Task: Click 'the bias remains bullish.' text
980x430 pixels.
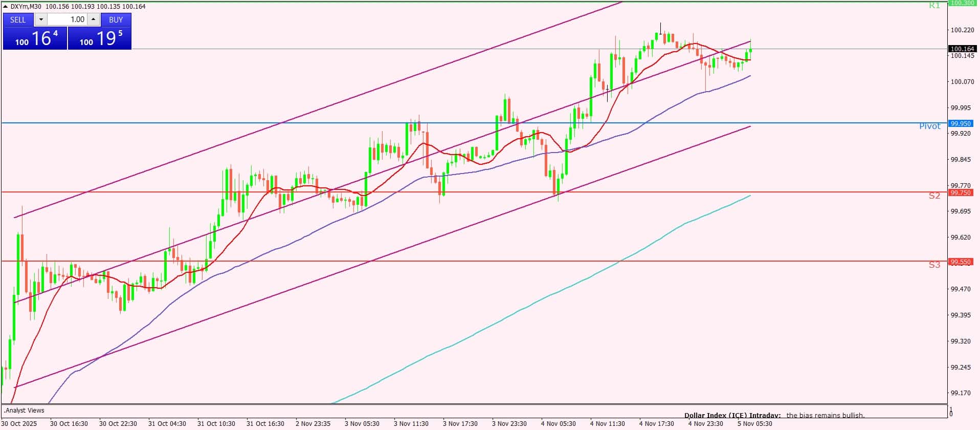Action: coord(826,416)
